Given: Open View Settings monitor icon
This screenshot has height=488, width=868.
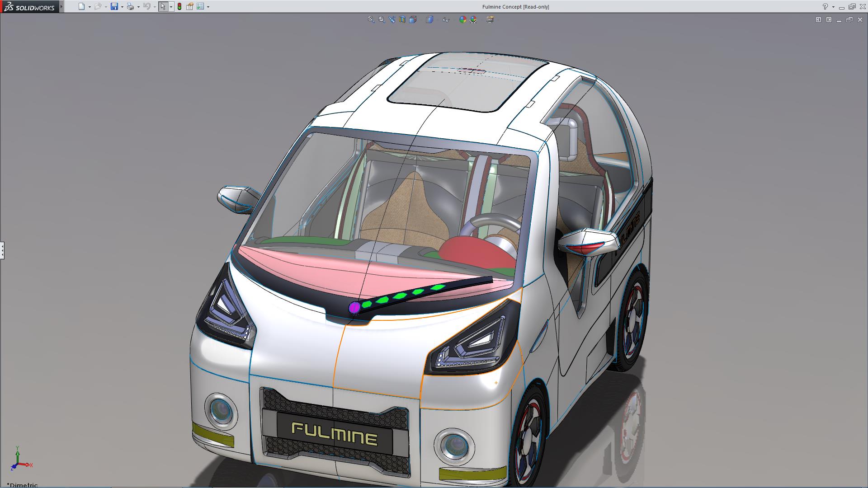Looking at the screenshot, I should pos(490,19).
